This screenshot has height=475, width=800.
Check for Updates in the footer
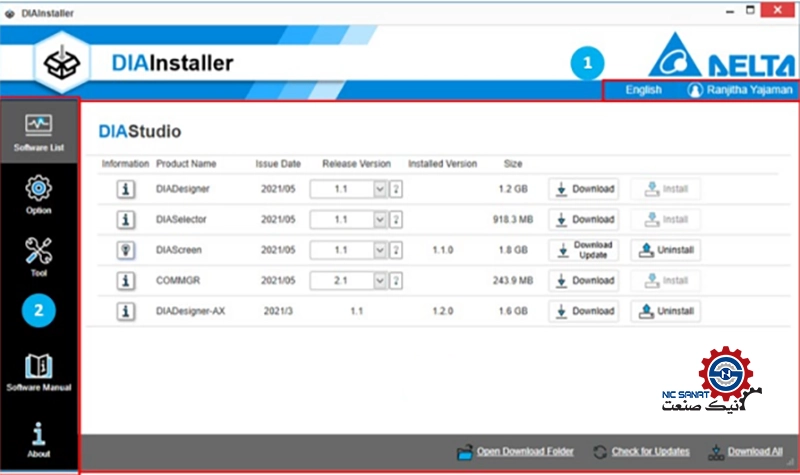point(641,451)
